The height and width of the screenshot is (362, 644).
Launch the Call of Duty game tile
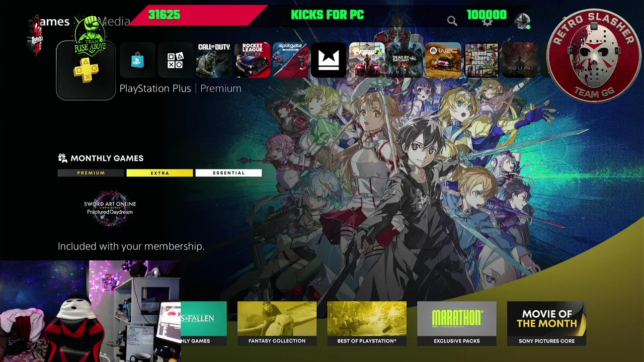[x=213, y=60]
